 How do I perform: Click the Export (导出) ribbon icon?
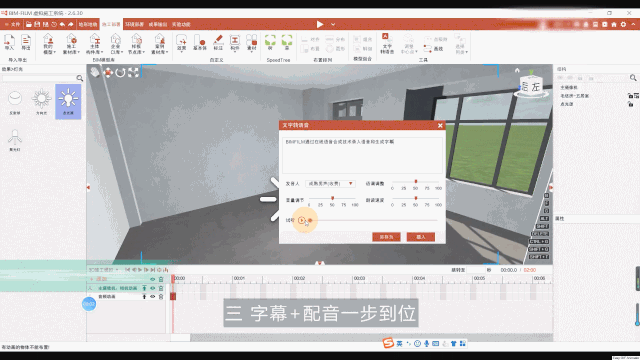tap(26, 42)
